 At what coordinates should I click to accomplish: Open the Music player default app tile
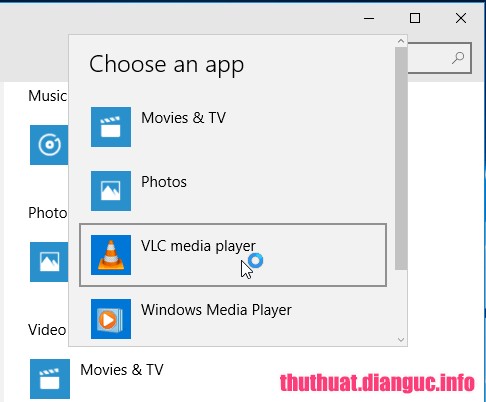click(49, 145)
